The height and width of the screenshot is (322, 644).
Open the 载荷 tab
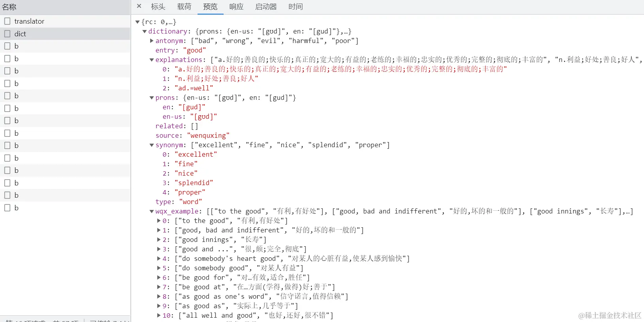coord(184,7)
